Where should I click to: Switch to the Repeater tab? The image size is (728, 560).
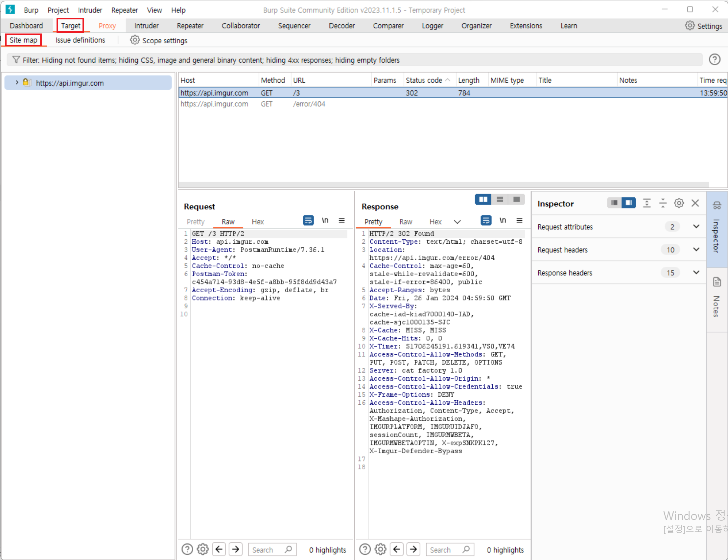pos(190,26)
